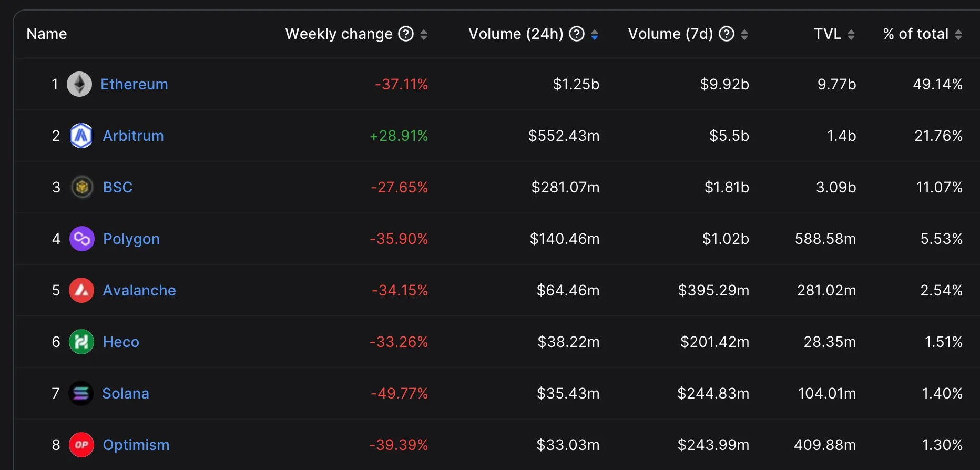
Task: Click the Ethereum chain logo icon
Action: click(79, 84)
